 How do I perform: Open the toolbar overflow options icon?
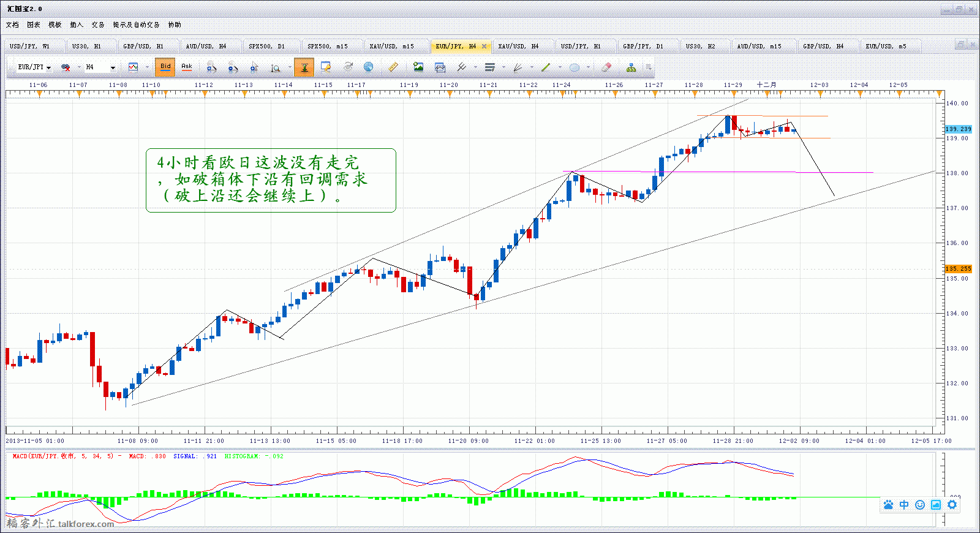click(x=648, y=67)
